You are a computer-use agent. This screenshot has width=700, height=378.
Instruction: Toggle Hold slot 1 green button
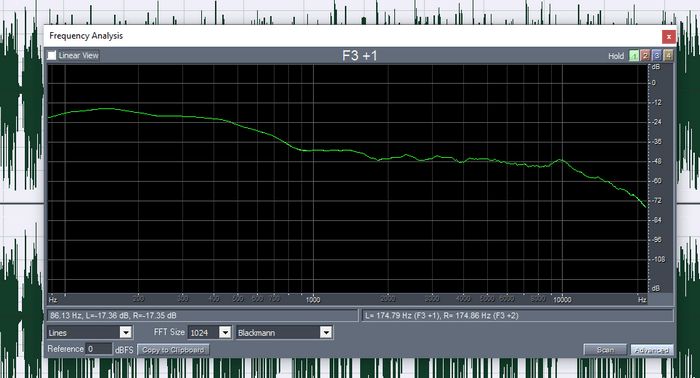(633, 55)
